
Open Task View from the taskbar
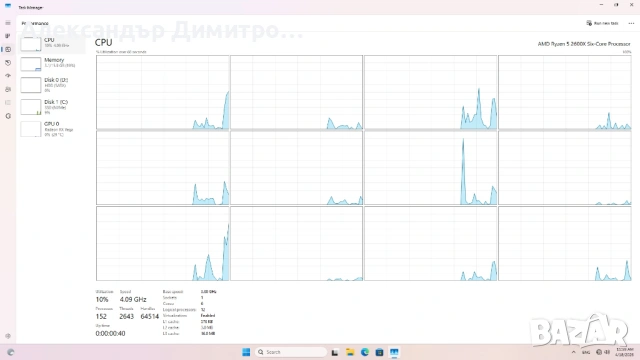click(335, 352)
